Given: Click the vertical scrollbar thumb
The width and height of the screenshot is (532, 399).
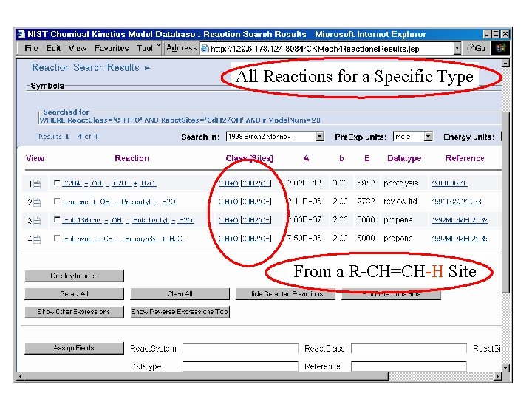Looking at the screenshot, I should coord(505,202).
